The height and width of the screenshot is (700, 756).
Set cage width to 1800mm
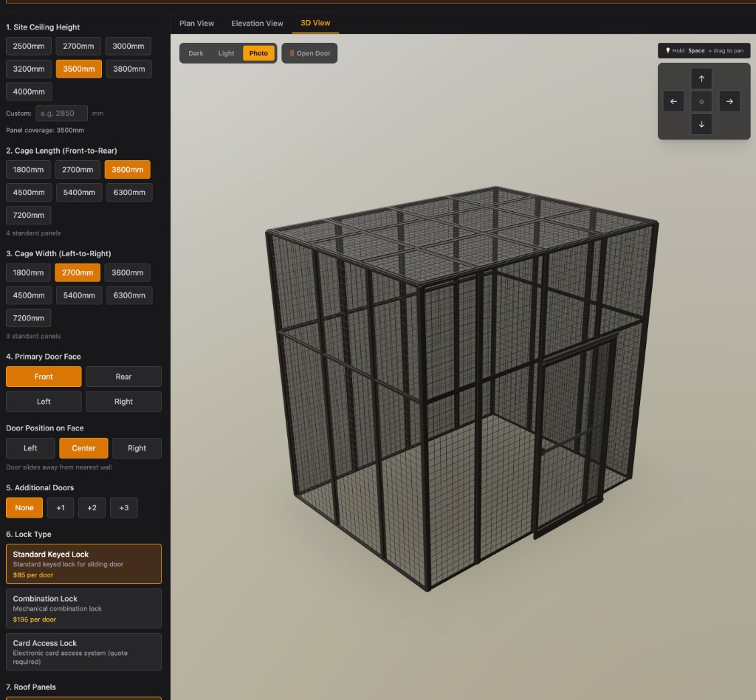coord(29,272)
